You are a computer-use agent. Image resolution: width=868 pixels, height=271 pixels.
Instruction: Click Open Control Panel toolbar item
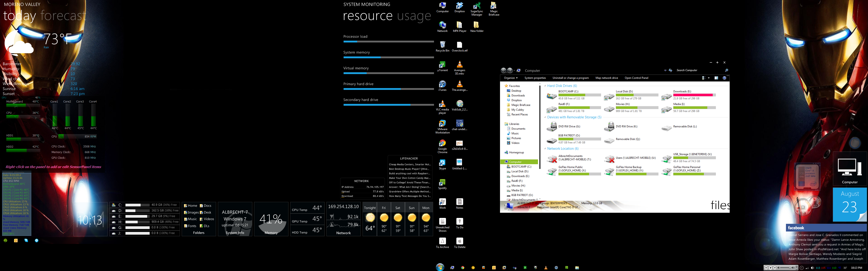click(x=636, y=78)
